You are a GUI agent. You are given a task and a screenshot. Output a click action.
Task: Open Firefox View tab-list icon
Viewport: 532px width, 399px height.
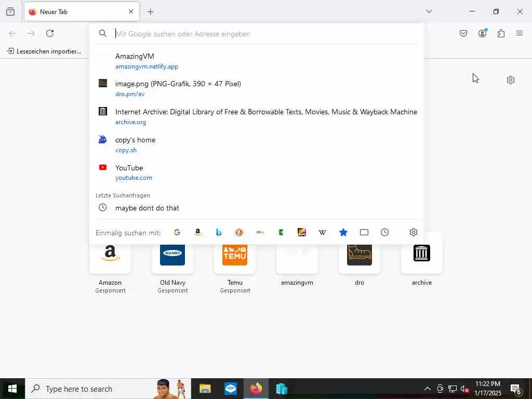pyautogui.click(x=10, y=11)
